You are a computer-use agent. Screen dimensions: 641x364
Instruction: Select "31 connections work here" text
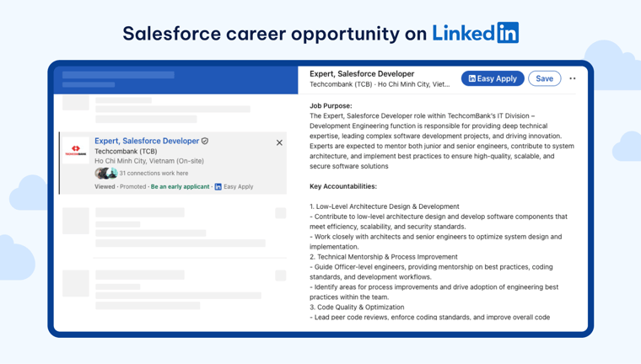pos(154,173)
